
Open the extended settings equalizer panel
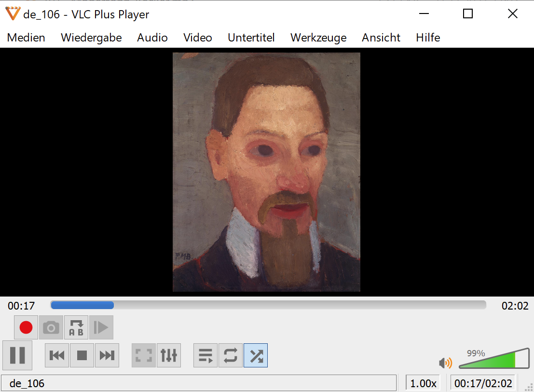(x=169, y=356)
